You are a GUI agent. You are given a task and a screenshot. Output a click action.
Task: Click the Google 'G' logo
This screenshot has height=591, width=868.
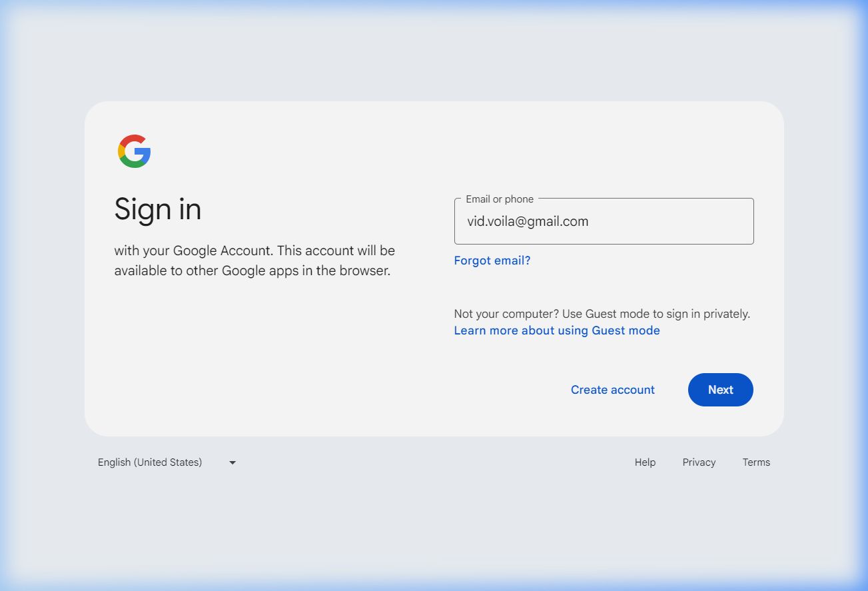[x=135, y=151]
